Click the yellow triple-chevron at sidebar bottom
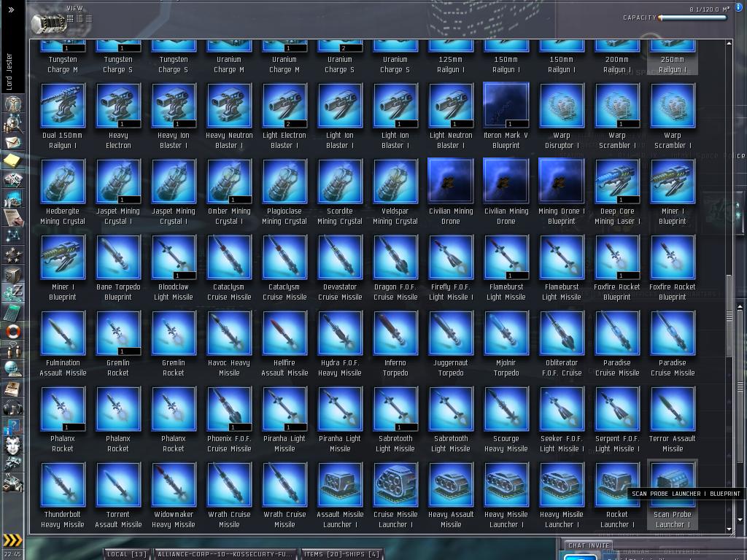747x560 pixels. [x=12, y=540]
